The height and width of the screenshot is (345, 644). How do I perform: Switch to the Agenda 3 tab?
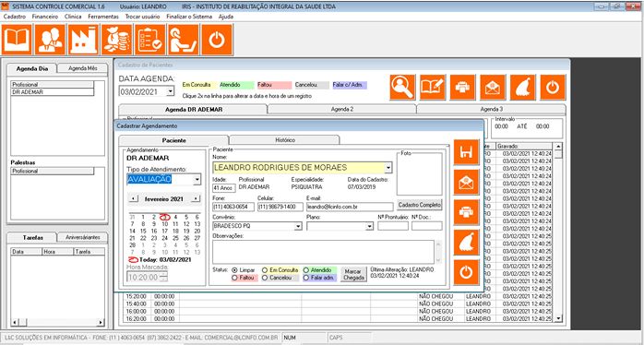[x=491, y=109]
